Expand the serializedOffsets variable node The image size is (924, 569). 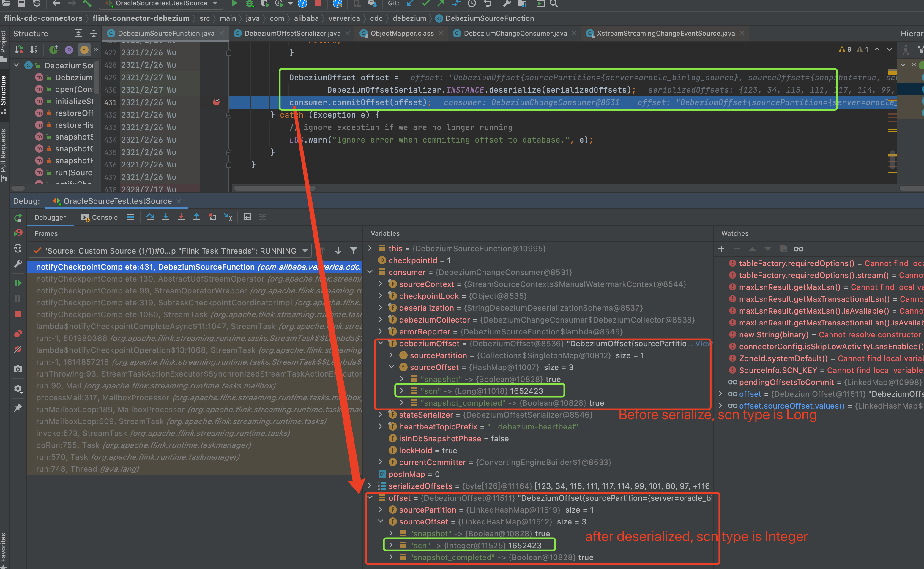(370, 486)
